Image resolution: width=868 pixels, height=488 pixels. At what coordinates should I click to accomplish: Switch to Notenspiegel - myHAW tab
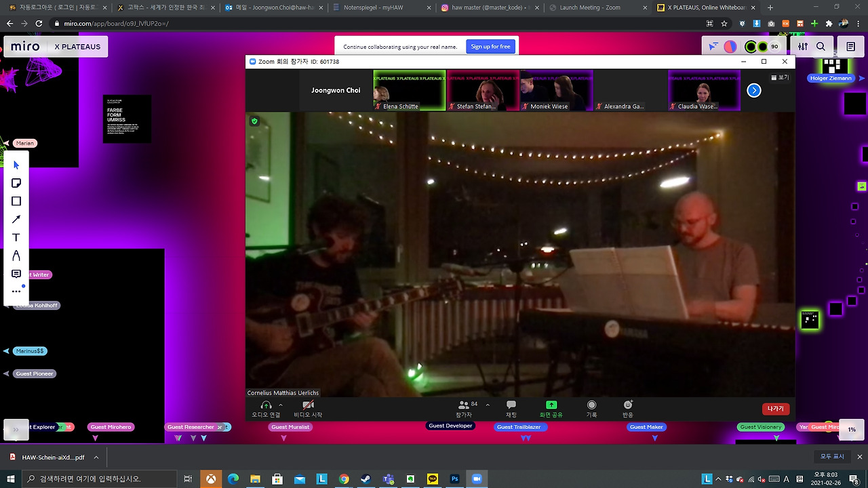381,7
